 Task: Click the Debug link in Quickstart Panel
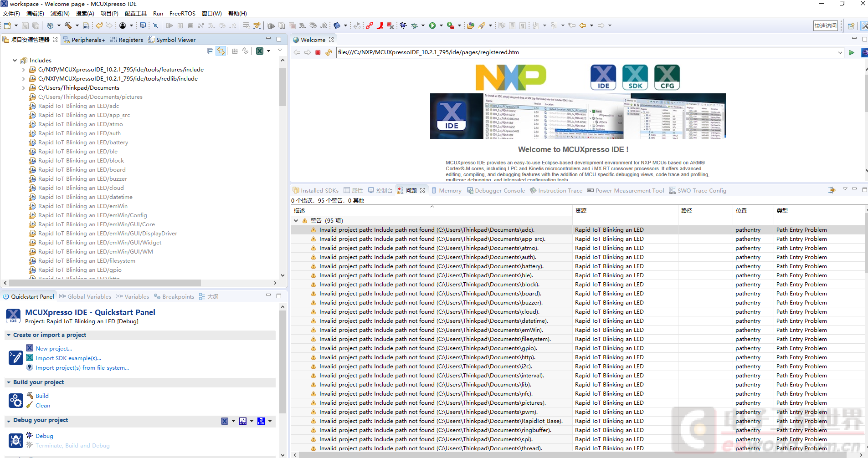(44, 436)
